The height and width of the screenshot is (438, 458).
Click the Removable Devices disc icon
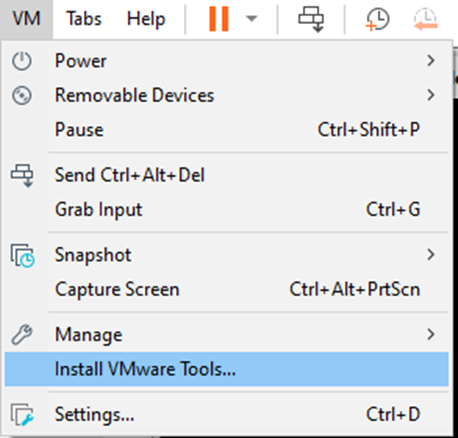(22, 96)
